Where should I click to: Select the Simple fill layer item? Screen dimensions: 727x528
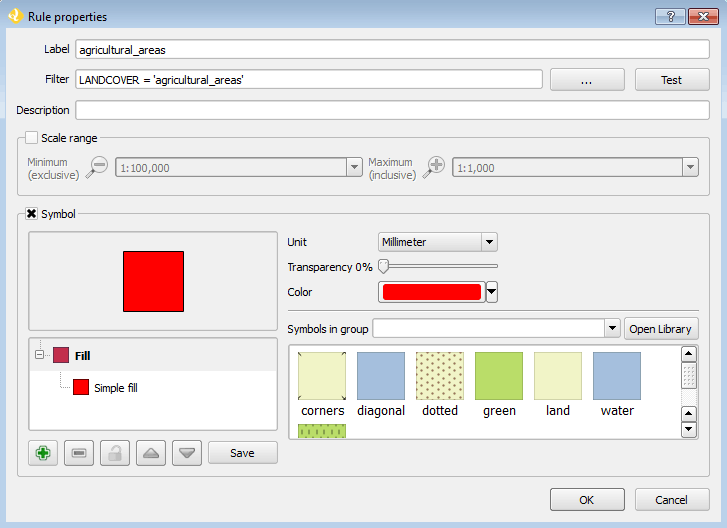115,388
